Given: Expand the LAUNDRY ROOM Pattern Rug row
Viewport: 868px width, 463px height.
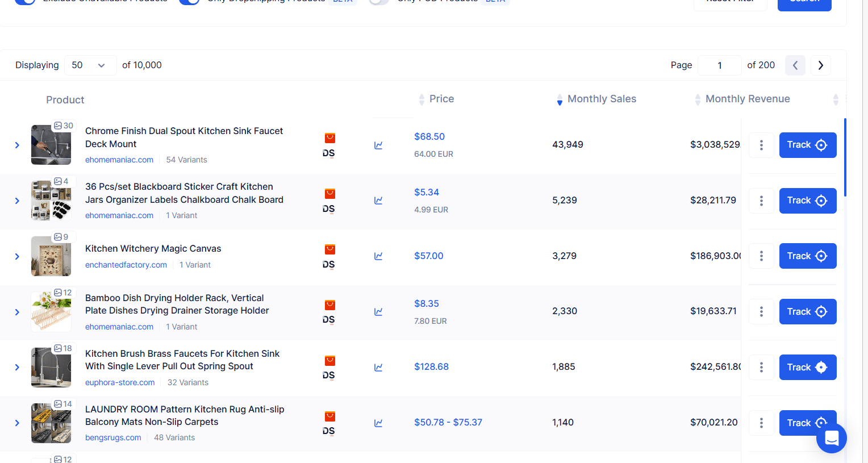Looking at the screenshot, I should click(x=17, y=423).
